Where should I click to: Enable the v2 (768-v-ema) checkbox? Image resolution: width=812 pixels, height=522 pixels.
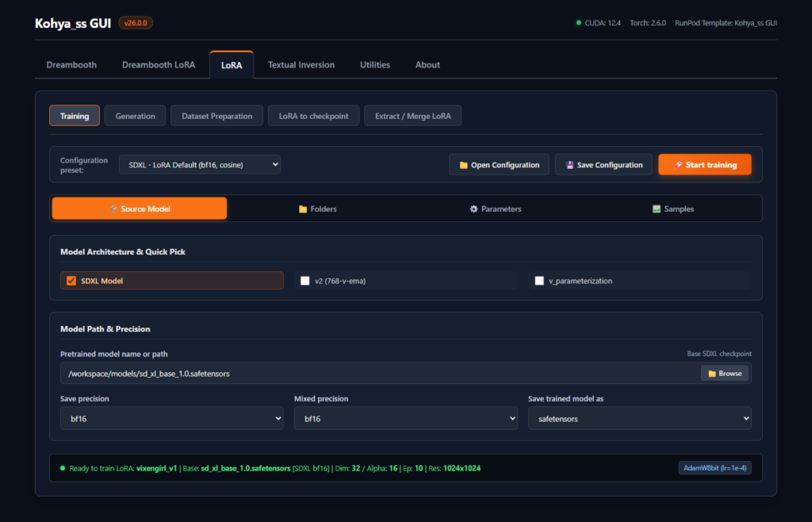(305, 281)
